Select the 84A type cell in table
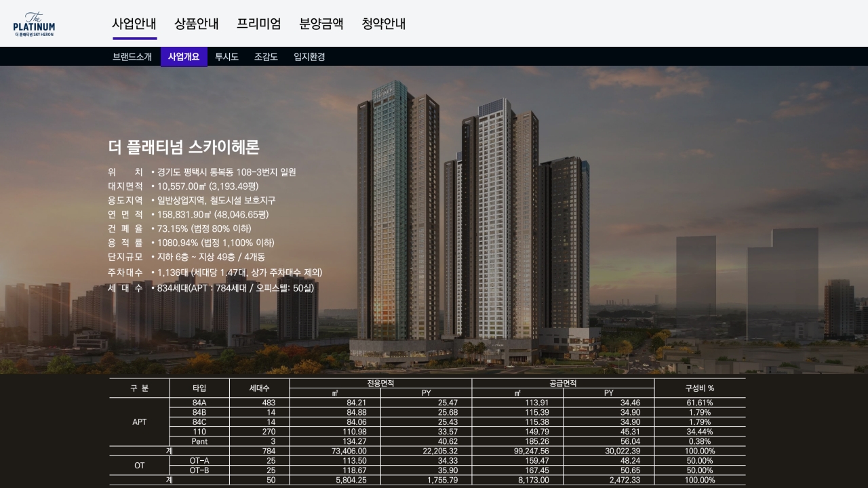 pos(199,403)
